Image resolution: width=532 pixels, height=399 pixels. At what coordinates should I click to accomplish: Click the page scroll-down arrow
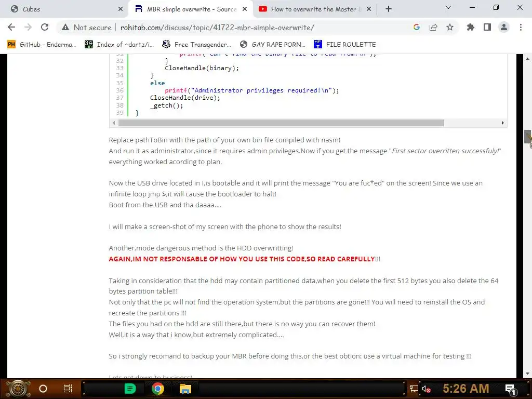click(528, 374)
